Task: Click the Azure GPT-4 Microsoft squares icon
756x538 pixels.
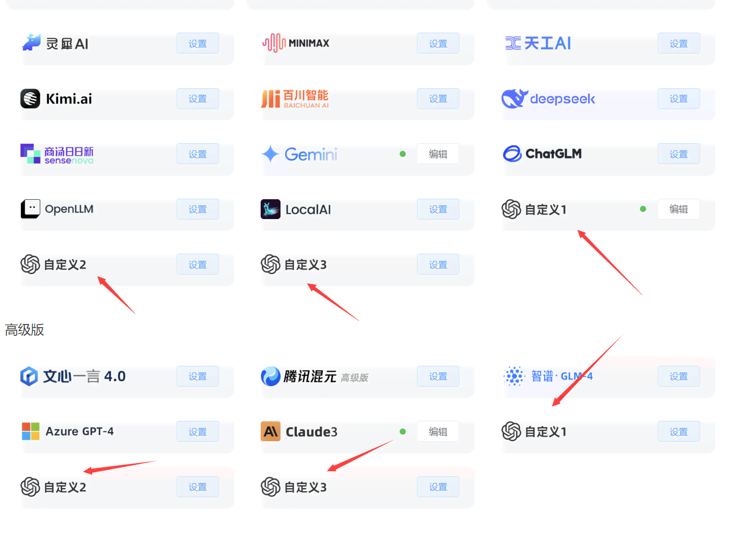Action: click(x=31, y=431)
